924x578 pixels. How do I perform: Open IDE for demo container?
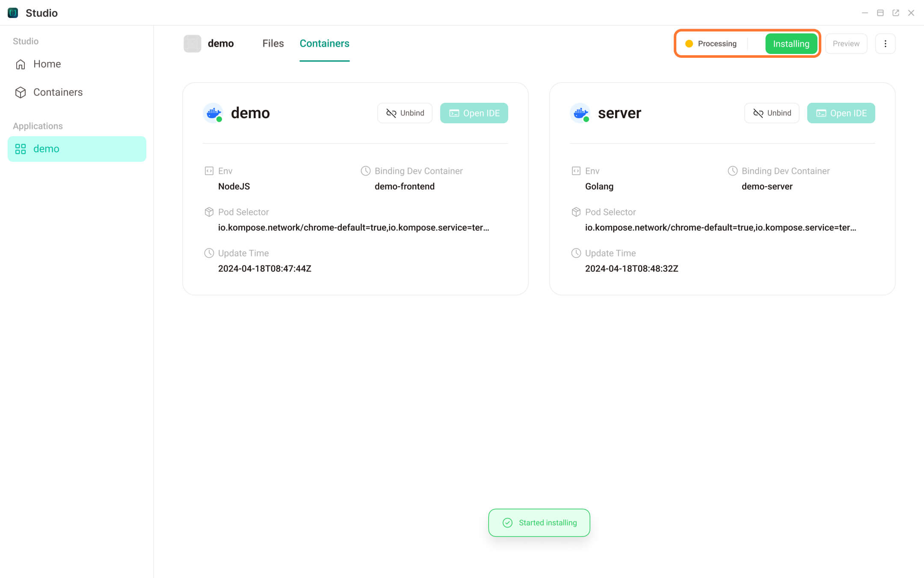pyautogui.click(x=474, y=113)
